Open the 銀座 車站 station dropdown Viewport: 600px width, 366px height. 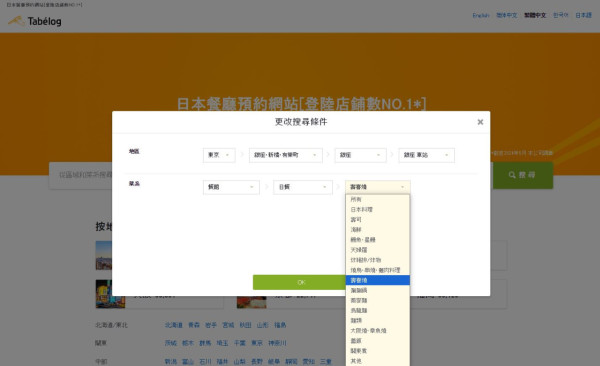[426, 155]
